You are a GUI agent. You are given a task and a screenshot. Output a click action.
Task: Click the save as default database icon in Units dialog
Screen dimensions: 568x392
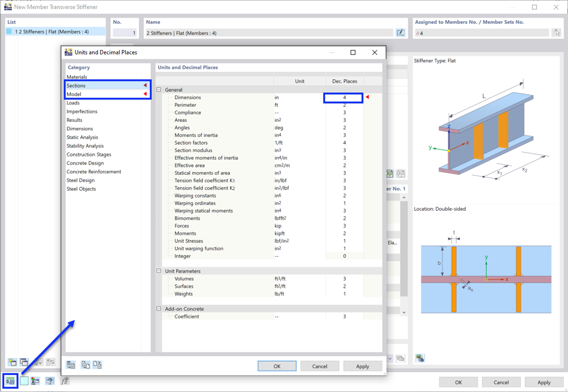tap(71, 365)
